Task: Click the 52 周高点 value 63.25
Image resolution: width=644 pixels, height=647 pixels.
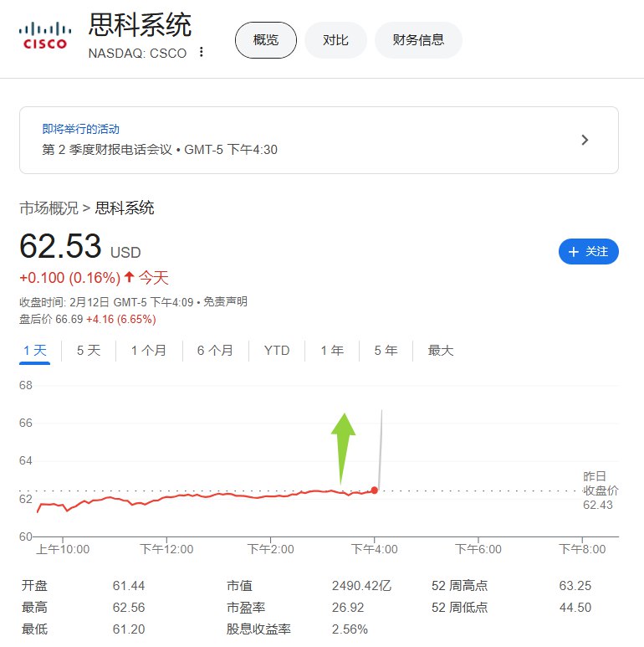Action: click(575, 586)
